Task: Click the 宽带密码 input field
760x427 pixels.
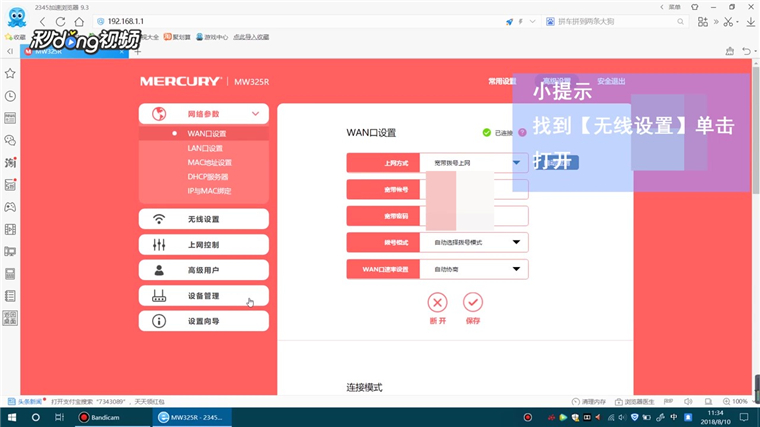Action: tap(474, 216)
